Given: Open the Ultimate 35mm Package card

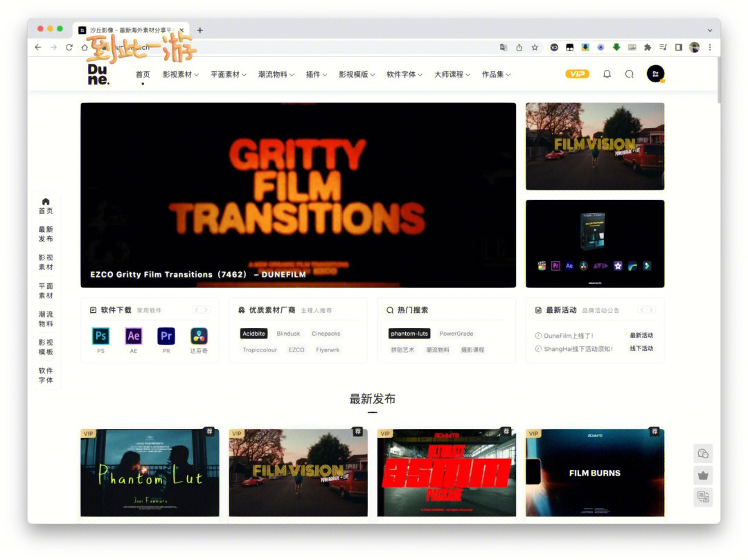Looking at the screenshot, I should tap(447, 472).
